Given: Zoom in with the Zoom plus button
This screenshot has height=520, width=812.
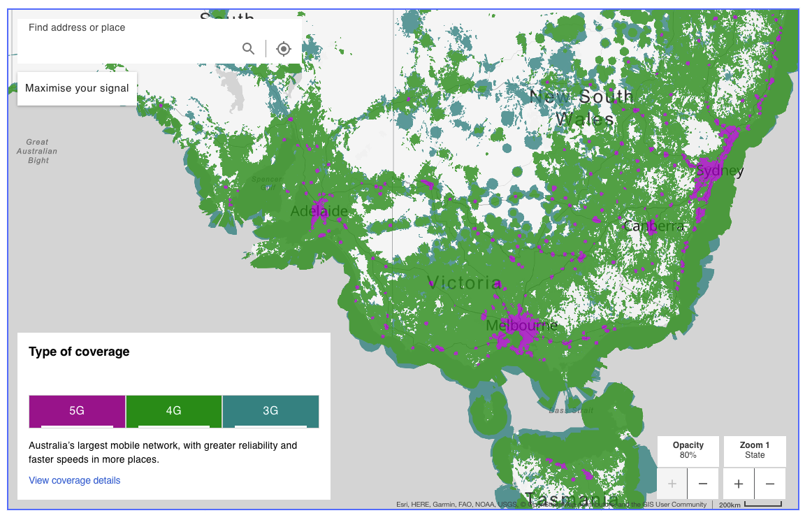Looking at the screenshot, I should 739,484.
